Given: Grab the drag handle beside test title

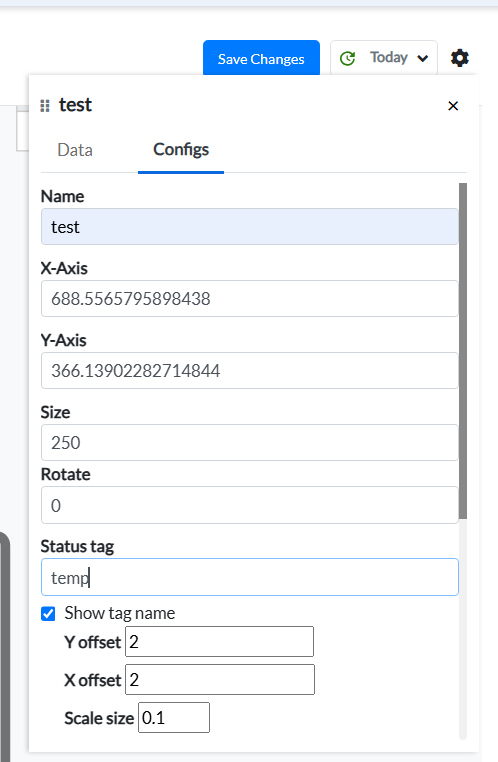Looking at the screenshot, I should (x=45, y=105).
